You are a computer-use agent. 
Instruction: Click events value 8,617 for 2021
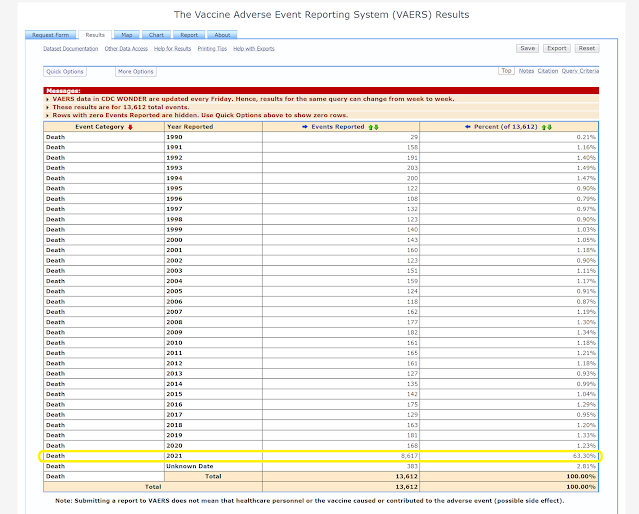[410, 456]
